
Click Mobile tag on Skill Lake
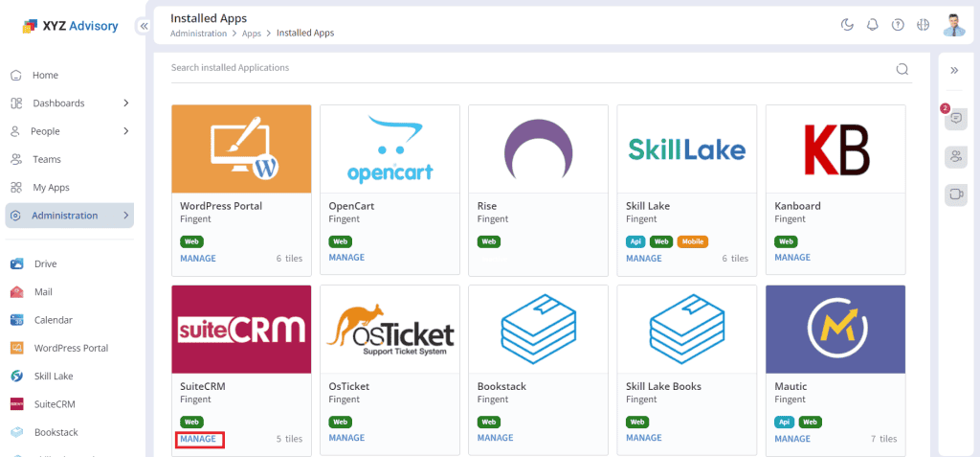pyautogui.click(x=693, y=241)
